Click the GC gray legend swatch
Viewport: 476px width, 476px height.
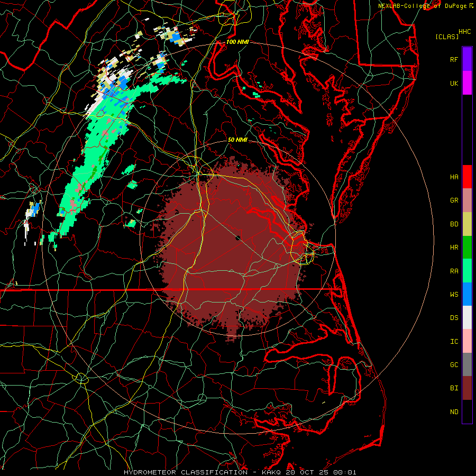(467, 364)
